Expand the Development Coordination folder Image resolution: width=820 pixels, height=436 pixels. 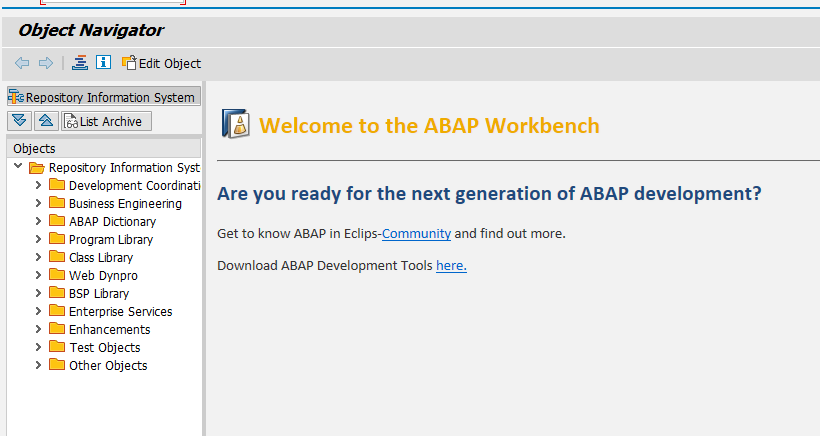(x=38, y=185)
